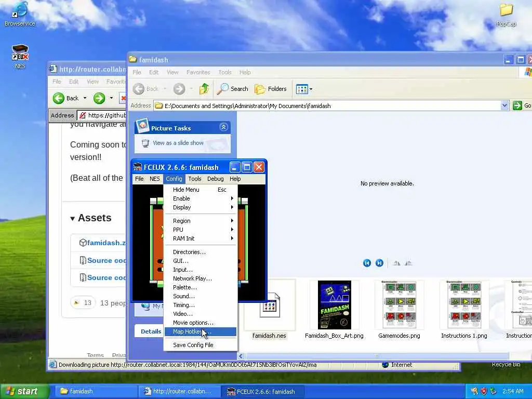The image size is (532, 399).
Task: Open the Browservice desktop shortcut
Action: click(20, 14)
